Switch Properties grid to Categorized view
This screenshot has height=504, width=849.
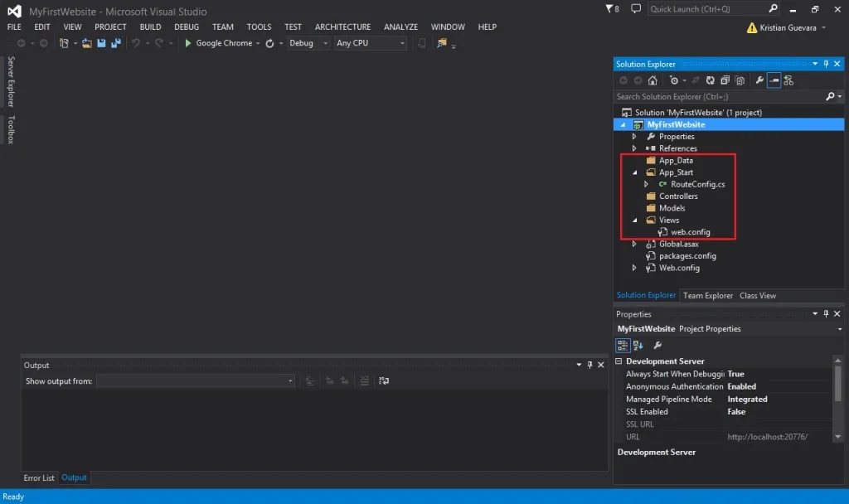coord(623,346)
